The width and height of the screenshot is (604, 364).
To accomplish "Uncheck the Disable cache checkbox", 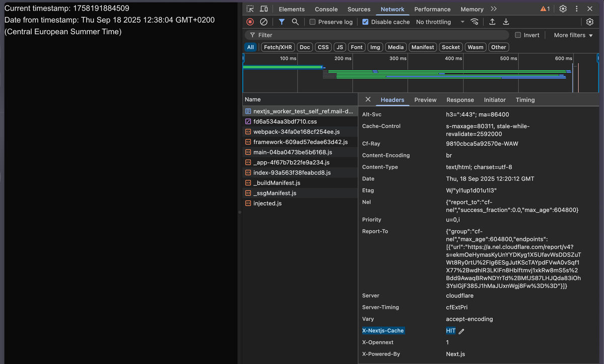I will pos(365,22).
